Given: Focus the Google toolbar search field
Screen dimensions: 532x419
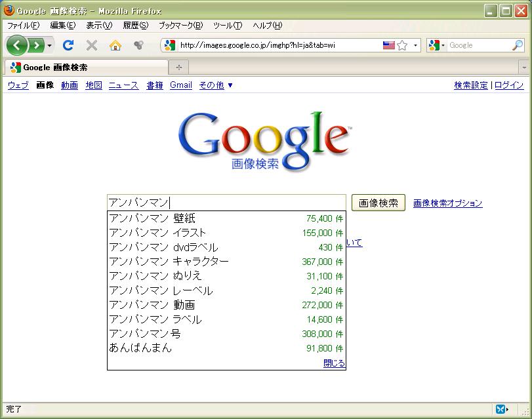Looking at the screenshot, I should click(x=479, y=45).
